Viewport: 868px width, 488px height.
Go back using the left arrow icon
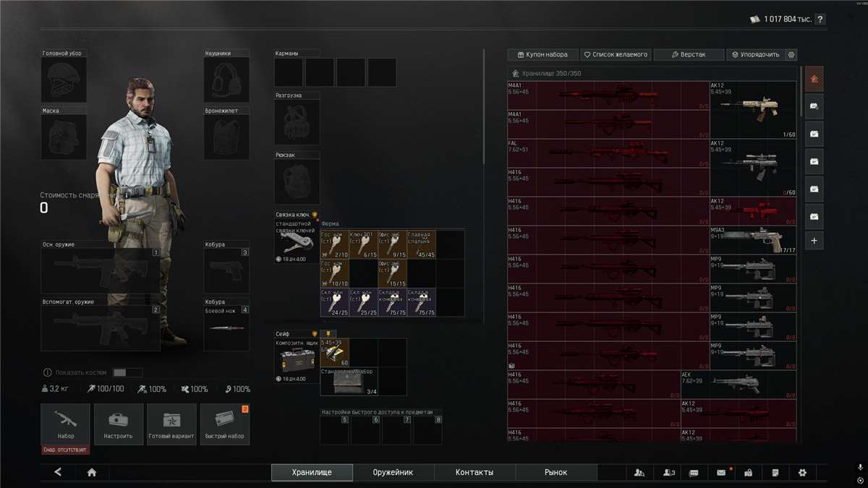(x=58, y=472)
